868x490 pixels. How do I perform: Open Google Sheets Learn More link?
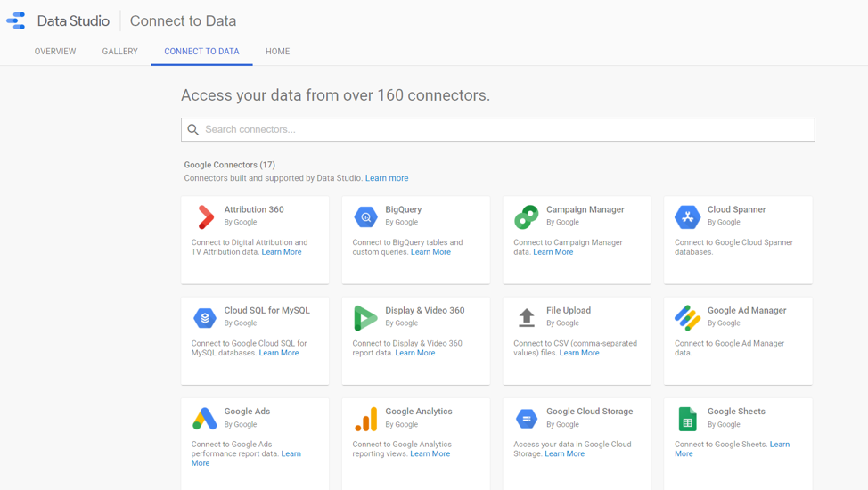coord(780,444)
